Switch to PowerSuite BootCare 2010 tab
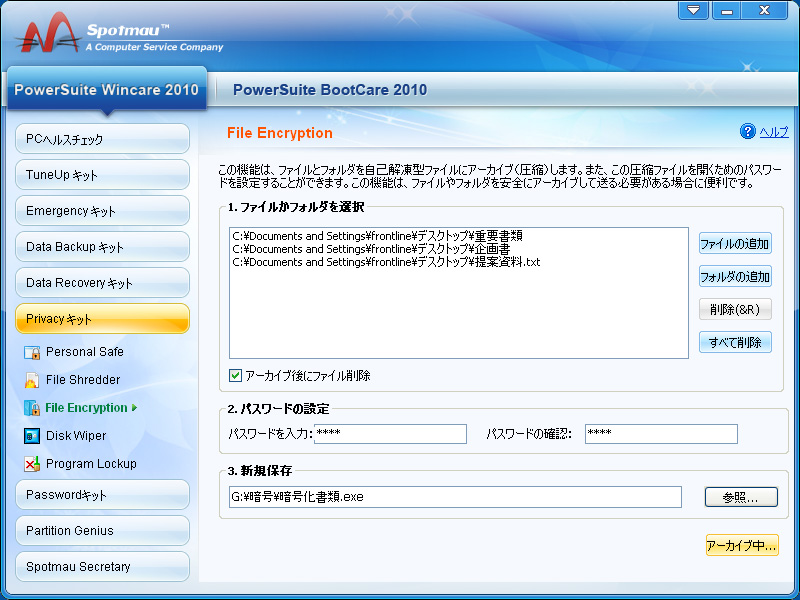Image resolution: width=800 pixels, height=600 pixels. (330, 90)
